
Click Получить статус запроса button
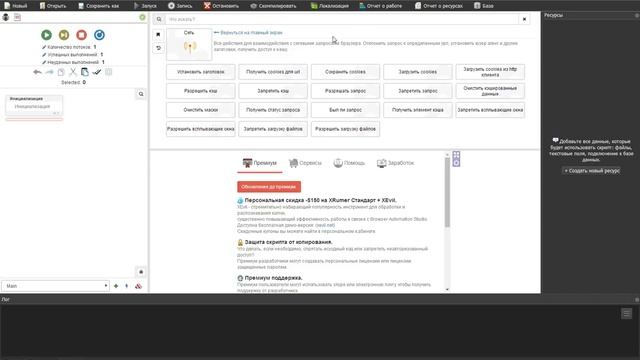click(x=273, y=110)
